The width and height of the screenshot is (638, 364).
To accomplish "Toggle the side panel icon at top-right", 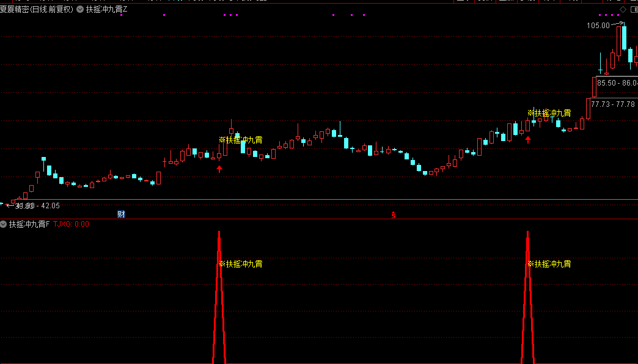I will [634, 9].
